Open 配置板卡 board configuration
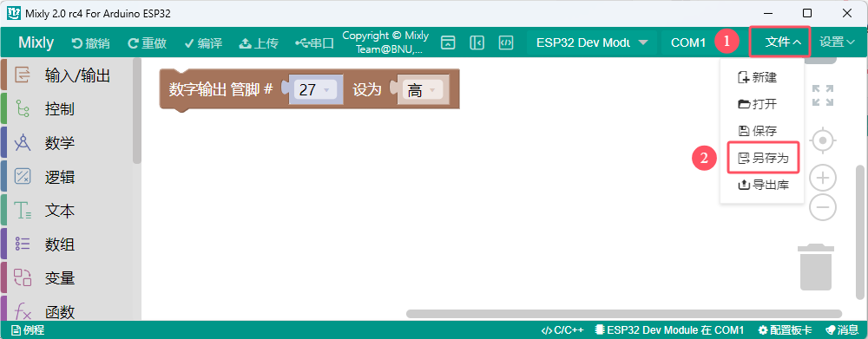 pyautogui.click(x=785, y=330)
